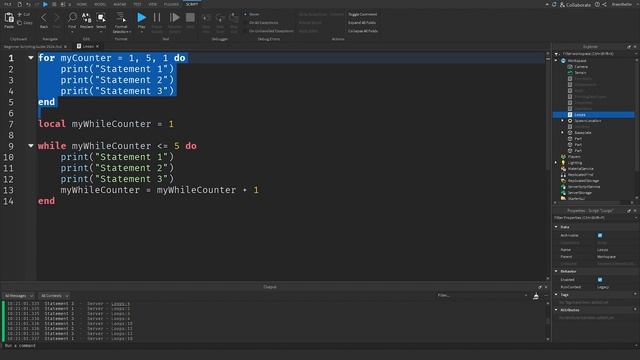Image resolution: width=640 pixels, height=360 pixels.
Task: Click the Paste icon in the Clipboard group
Action: pyautogui.click(x=9, y=18)
